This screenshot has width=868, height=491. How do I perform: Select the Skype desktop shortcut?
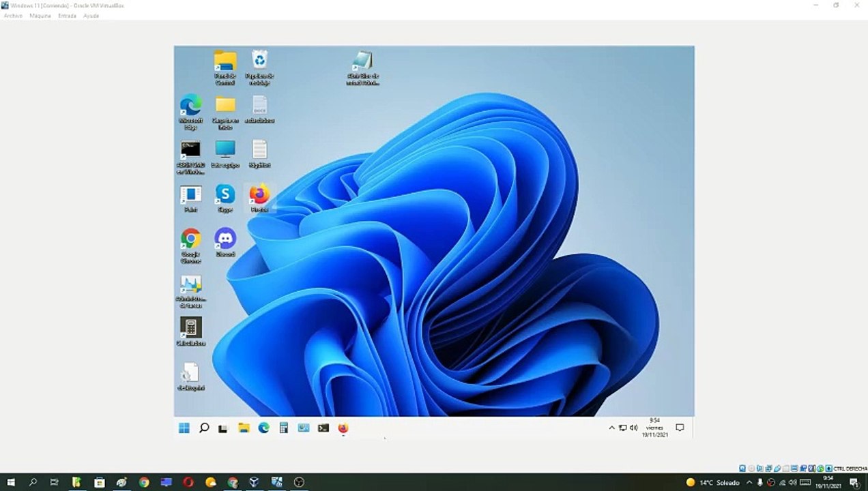pos(225,199)
